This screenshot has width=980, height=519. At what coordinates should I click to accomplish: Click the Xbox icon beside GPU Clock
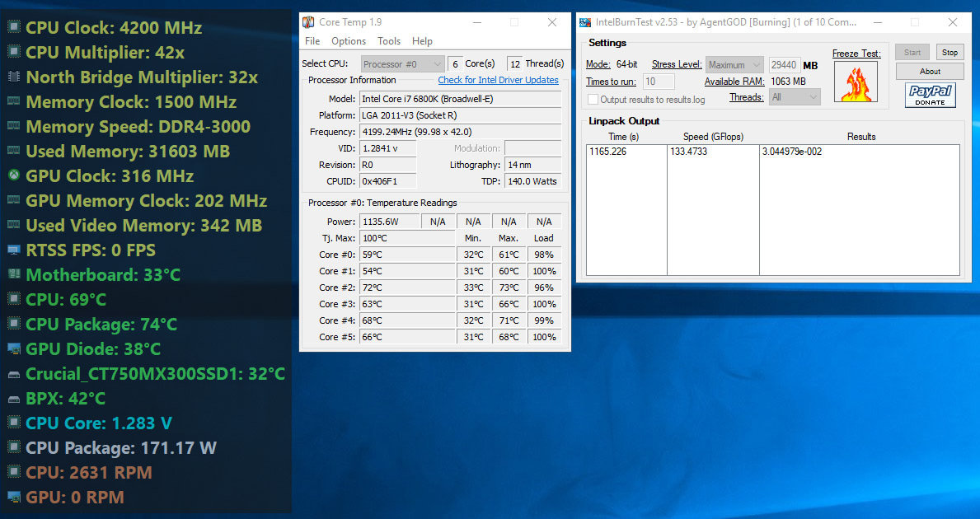coord(13,176)
